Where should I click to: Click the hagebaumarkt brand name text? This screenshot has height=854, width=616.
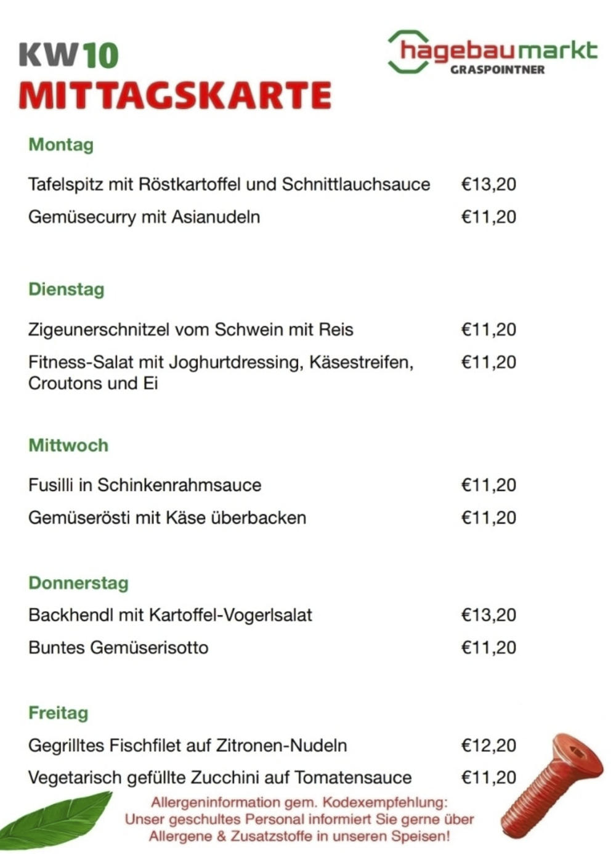499,51
